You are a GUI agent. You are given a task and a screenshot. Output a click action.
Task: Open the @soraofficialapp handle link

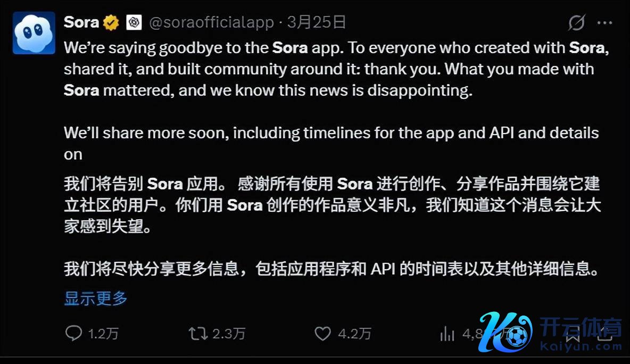(211, 22)
